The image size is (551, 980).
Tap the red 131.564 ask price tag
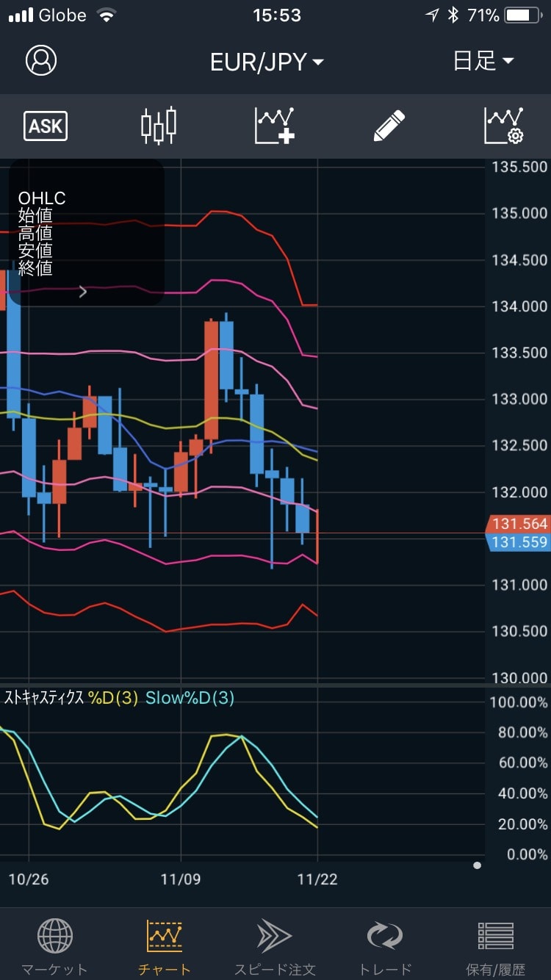518,524
